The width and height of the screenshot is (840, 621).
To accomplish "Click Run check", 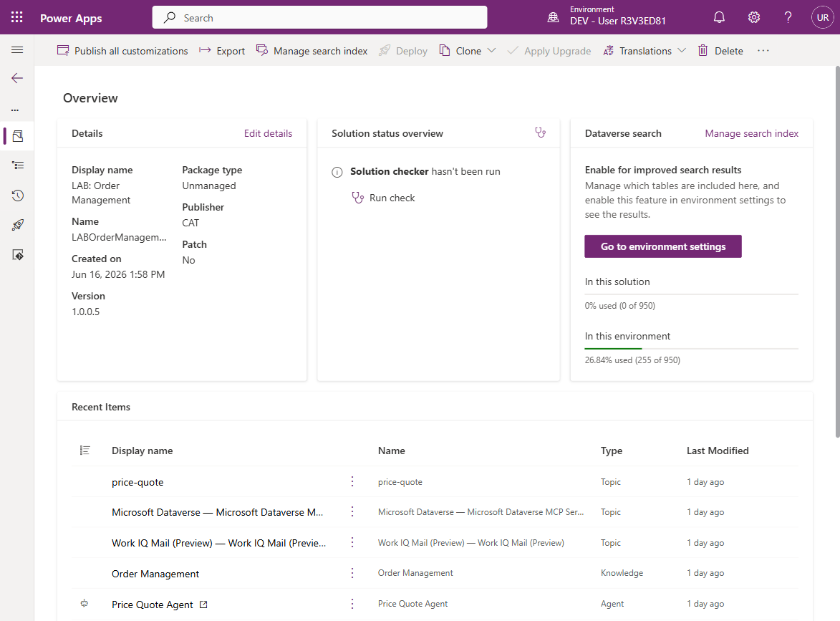I will click(x=383, y=198).
